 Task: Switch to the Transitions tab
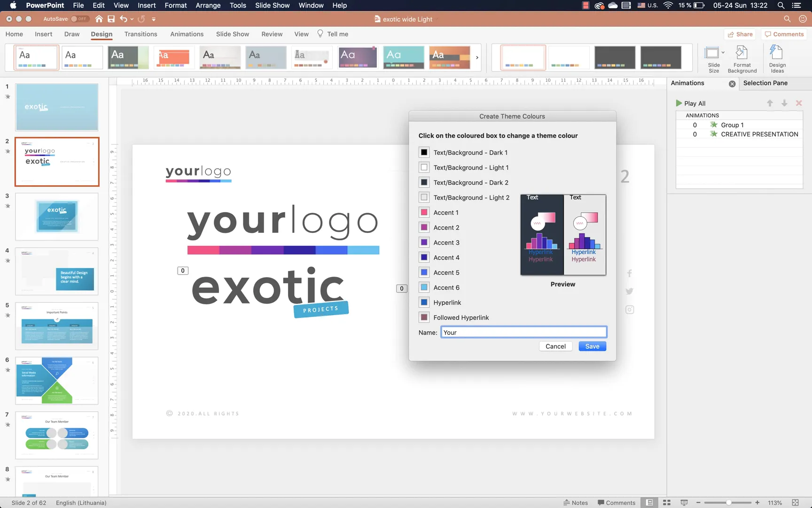(x=141, y=34)
